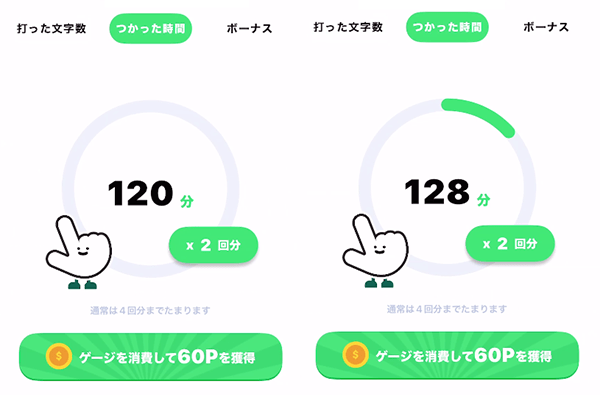Switch to right ボーナス tab

coord(546,27)
